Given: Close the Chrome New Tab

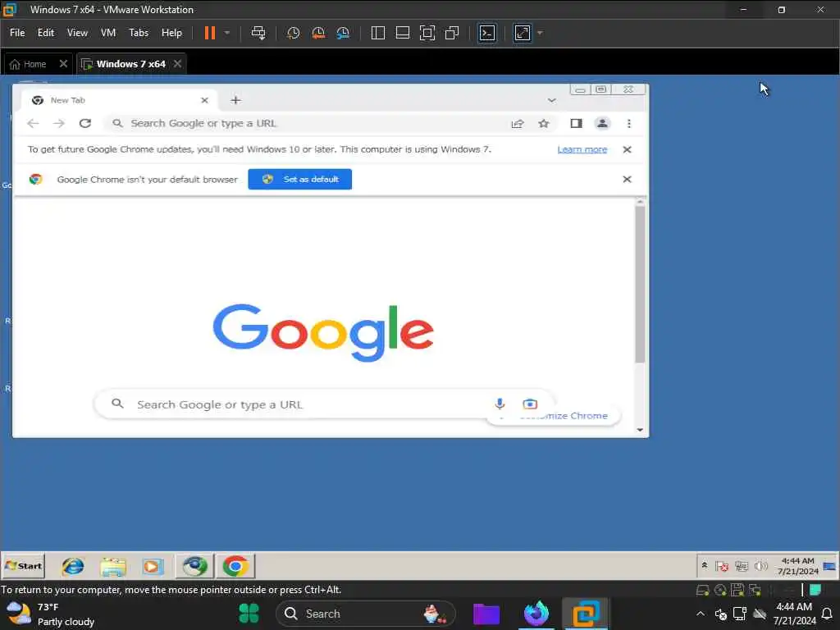Looking at the screenshot, I should [x=204, y=100].
